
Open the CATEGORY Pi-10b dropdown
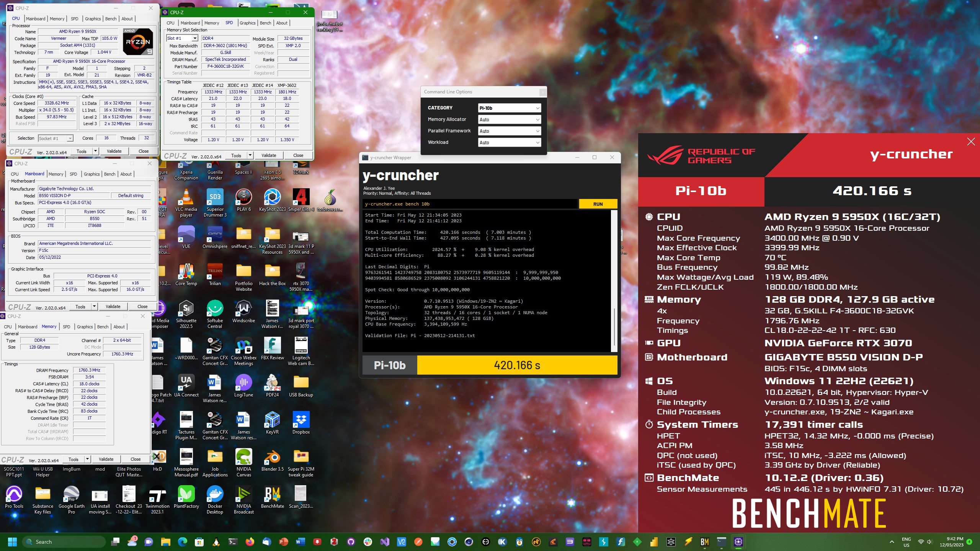509,108
